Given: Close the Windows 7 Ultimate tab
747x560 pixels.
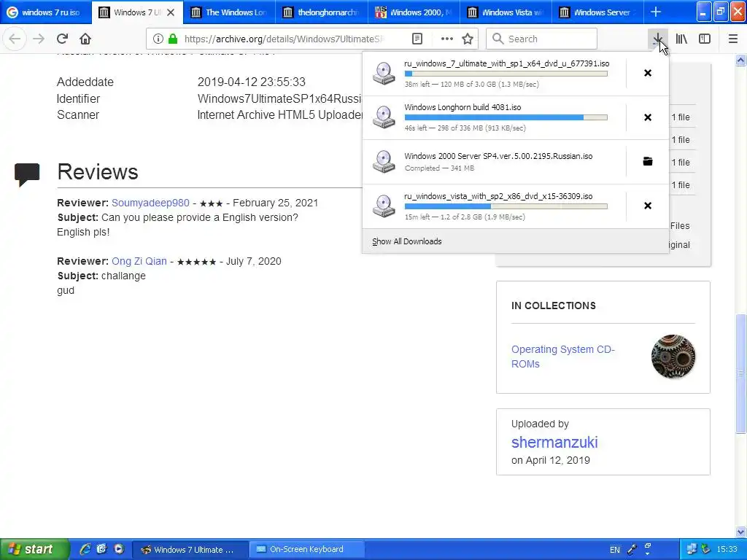Looking at the screenshot, I should tap(171, 12).
